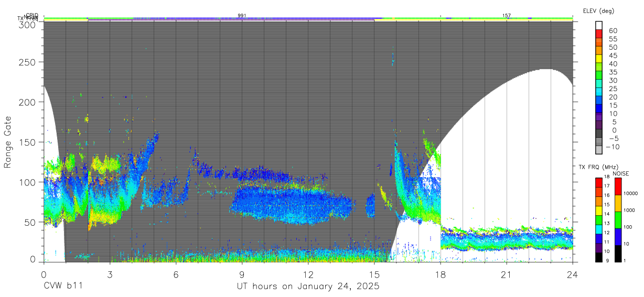Select the yellow ELEV swatch beside label 45

click(599, 59)
